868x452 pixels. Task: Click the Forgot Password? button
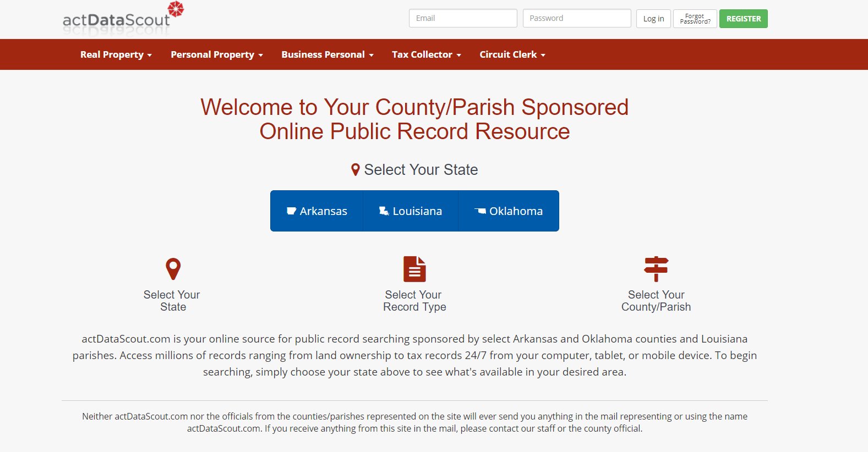click(x=695, y=19)
